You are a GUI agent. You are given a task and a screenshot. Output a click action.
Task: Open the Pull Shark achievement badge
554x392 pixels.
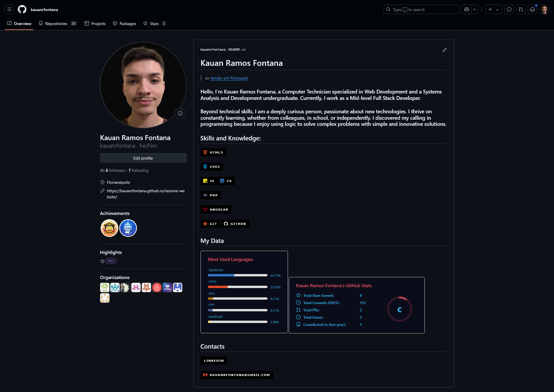pyautogui.click(x=128, y=228)
